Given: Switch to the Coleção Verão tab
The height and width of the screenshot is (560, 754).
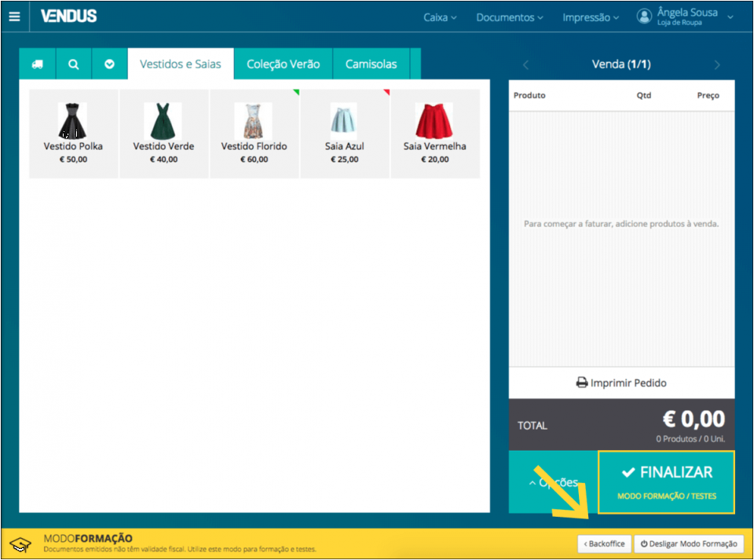Looking at the screenshot, I should point(283,64).
